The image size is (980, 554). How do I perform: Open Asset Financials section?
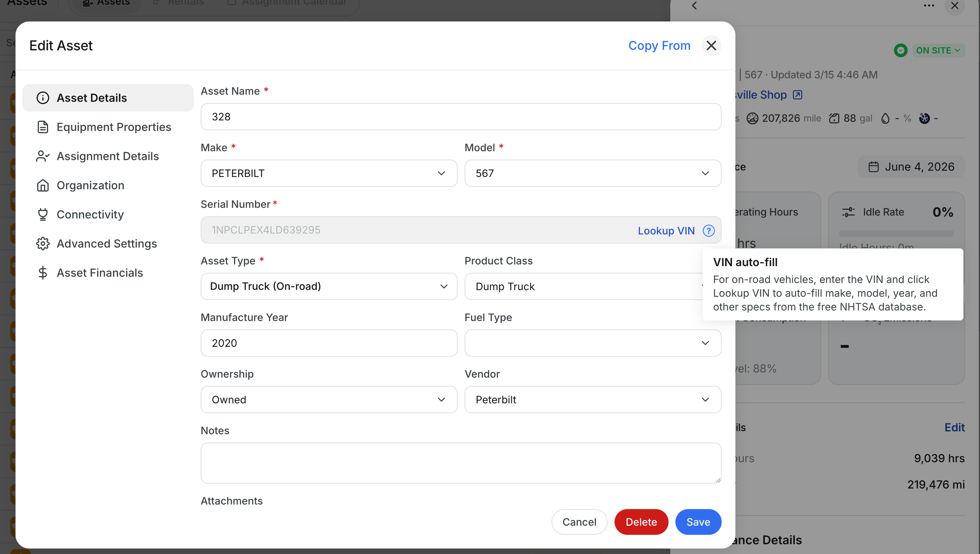coord(108,273)
